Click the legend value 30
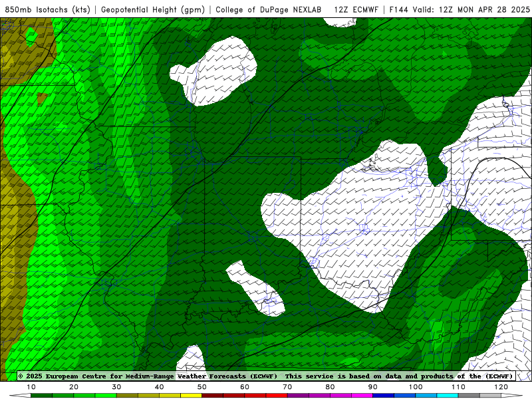 pos(116,387)
